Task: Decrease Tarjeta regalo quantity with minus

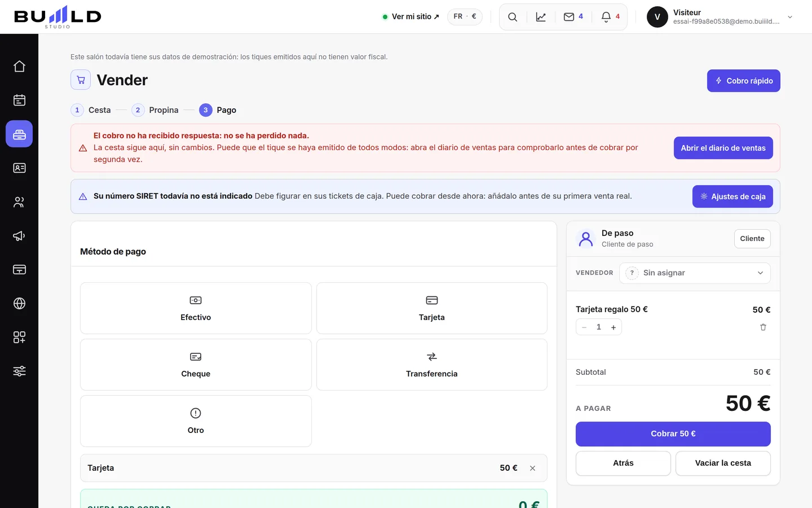Action: tap(584, 327)
